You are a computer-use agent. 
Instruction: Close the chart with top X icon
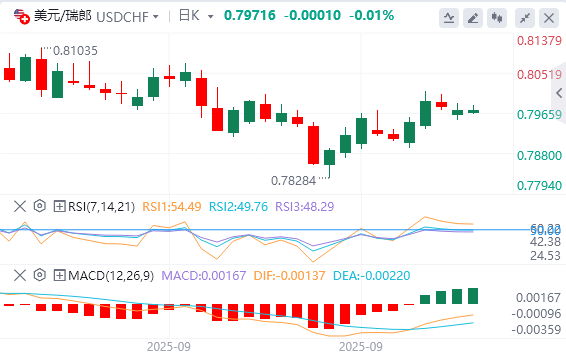pos(549,18)
